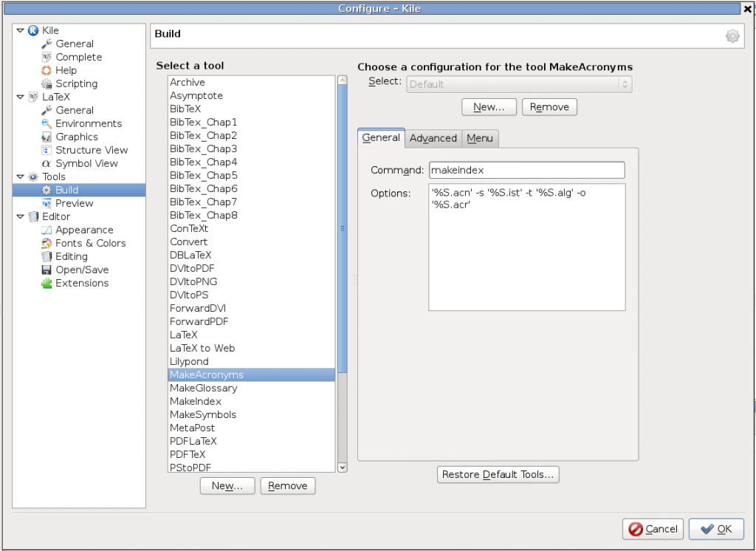Click the Fonts & Colors palette icon
This screenshot has width=756, height=551.
47,243
